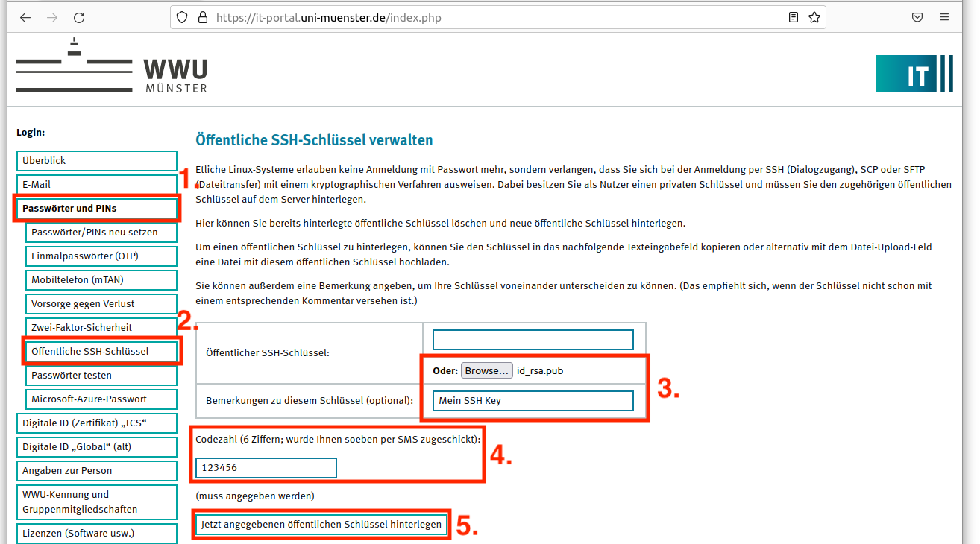Click the WWU Münster logo

point(112,66)
